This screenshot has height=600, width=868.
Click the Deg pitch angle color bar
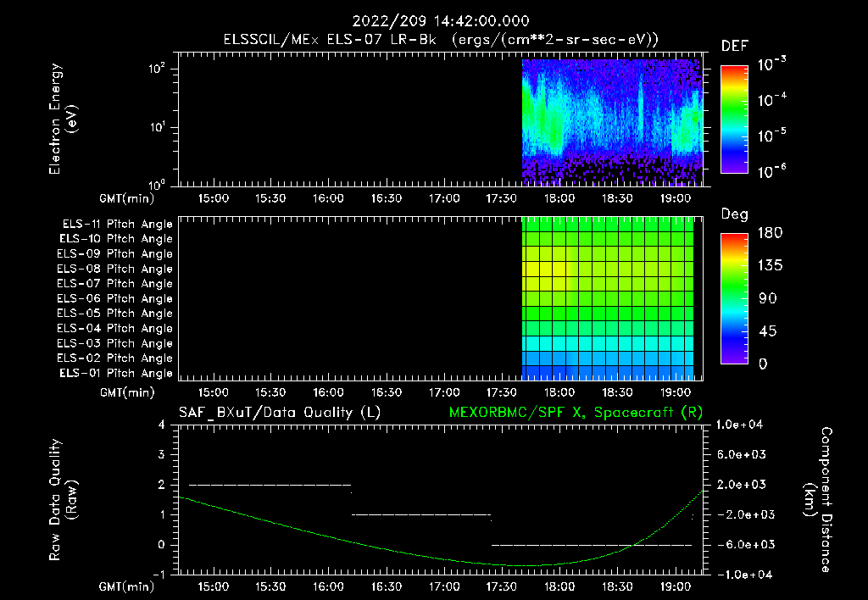pyautogui.click(x=734, y=299)
